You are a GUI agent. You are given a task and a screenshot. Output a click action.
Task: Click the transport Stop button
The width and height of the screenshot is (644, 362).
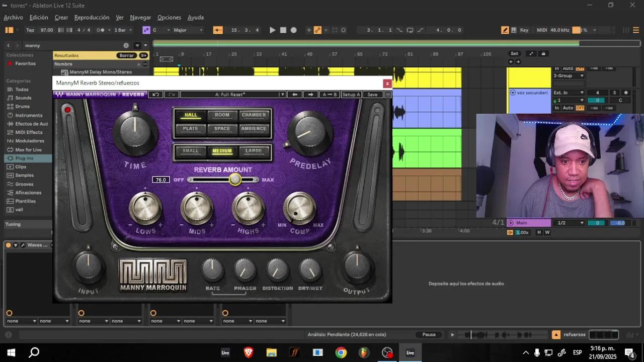pyautogui.click(x=283, y=30)
